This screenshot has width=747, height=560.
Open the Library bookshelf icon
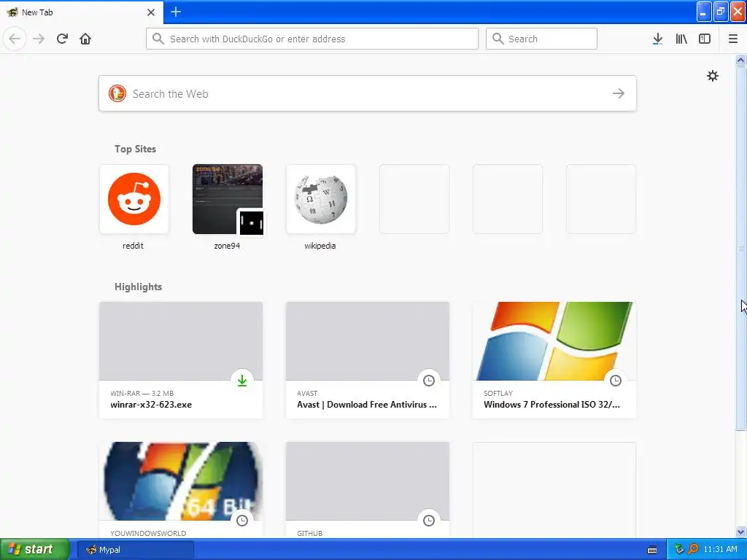click(x=681, y=39)
